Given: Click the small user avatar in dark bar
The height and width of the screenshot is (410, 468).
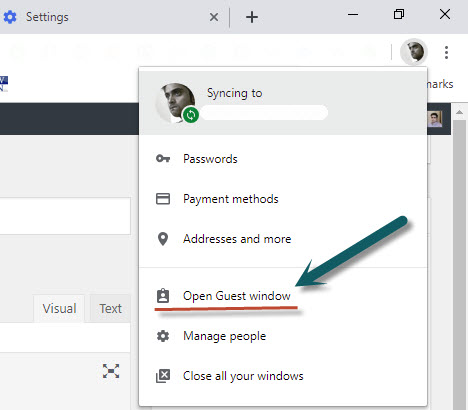Looking at the screenshot, I should click(434, 119).
